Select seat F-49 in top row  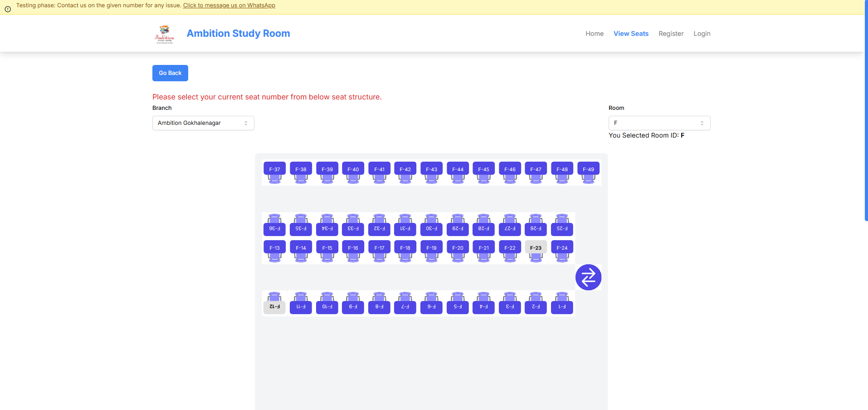(588, 169)
